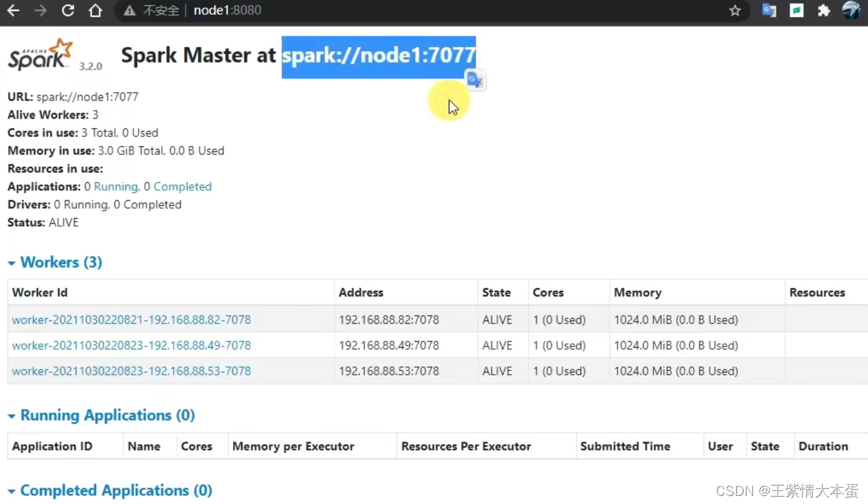The image size is (868, 504).
Task: Click the green extension icon in toolbar
Action: [797, 10]
